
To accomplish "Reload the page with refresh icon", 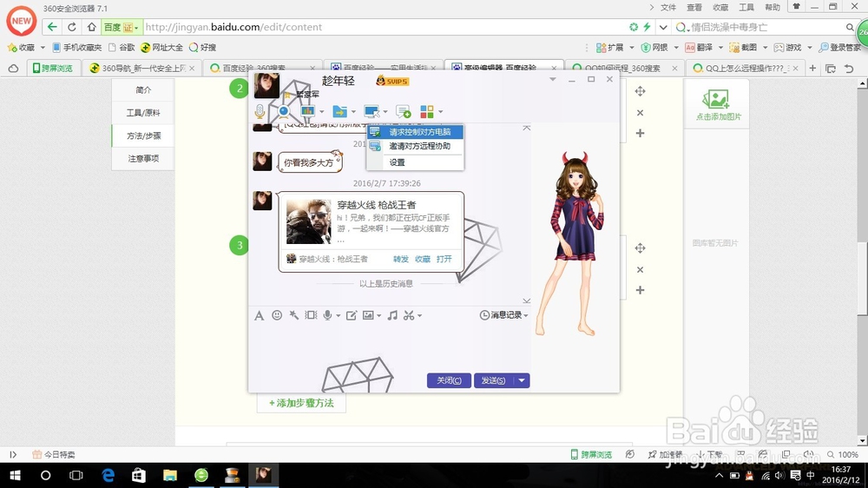I will coord(72,27).
